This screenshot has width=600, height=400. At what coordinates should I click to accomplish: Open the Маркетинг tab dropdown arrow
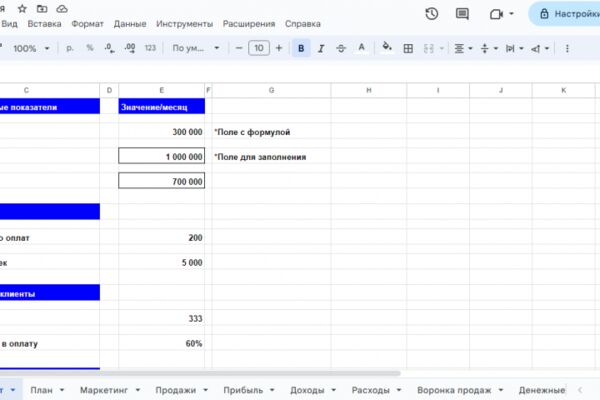tap(138, 390)
